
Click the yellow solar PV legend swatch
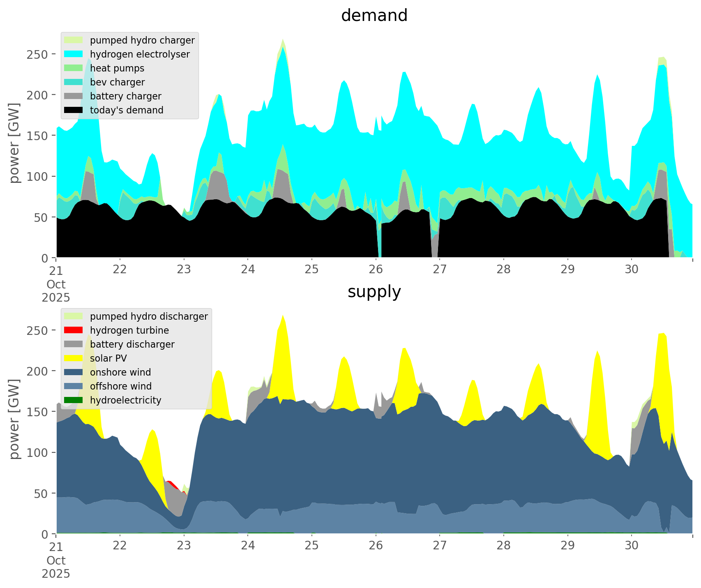[74, 358]
